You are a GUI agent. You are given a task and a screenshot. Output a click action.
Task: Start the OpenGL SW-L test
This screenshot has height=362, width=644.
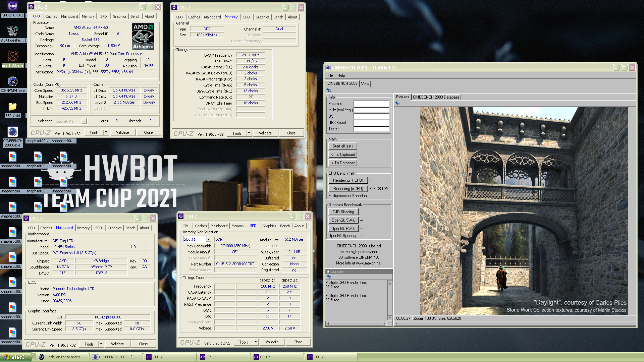click(343, 220)
